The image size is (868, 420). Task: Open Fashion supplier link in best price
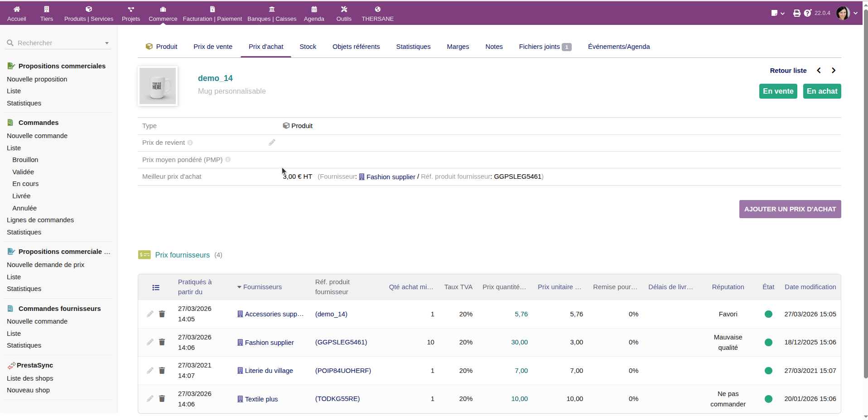pyautogui.click(x=390, y=177)
